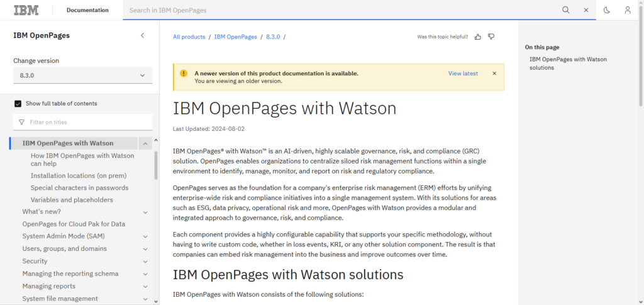This screenshot has height=305, width=644.
Task: Click All products breadcrumb link
Action: tap(189, 36)
